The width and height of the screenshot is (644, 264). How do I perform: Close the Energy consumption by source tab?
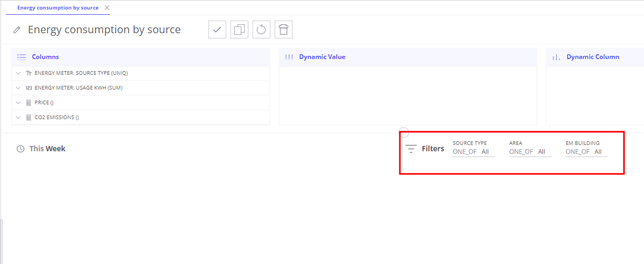click(107, 8)
